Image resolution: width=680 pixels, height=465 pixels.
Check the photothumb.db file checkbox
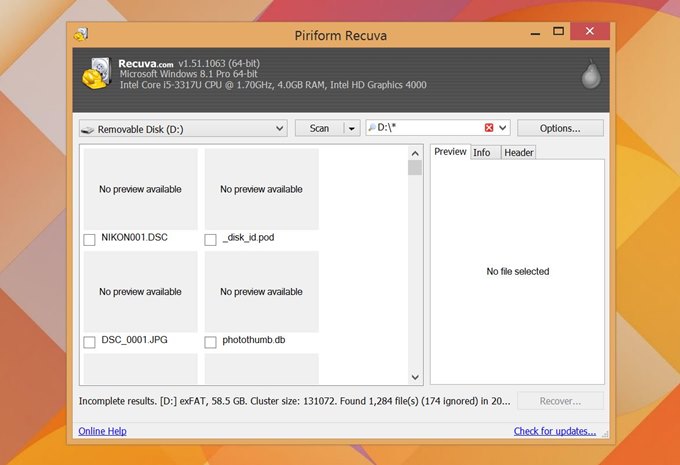tap(210, 342)
